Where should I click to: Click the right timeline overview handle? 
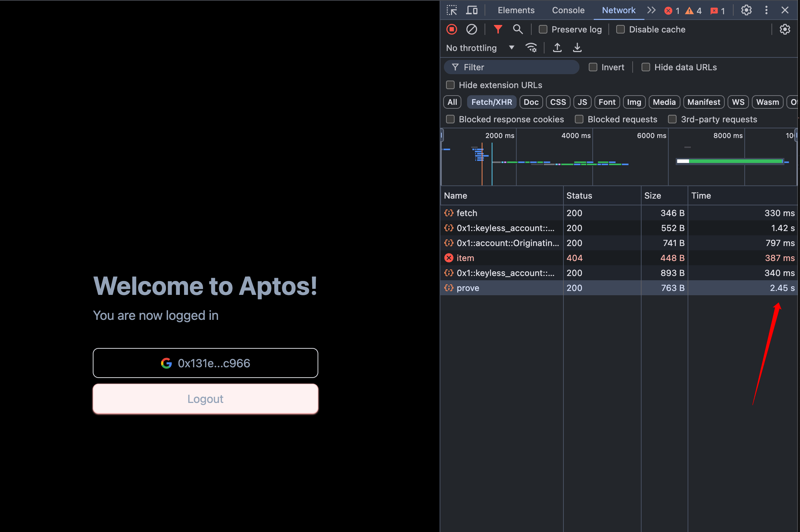(x=796, y=135)
